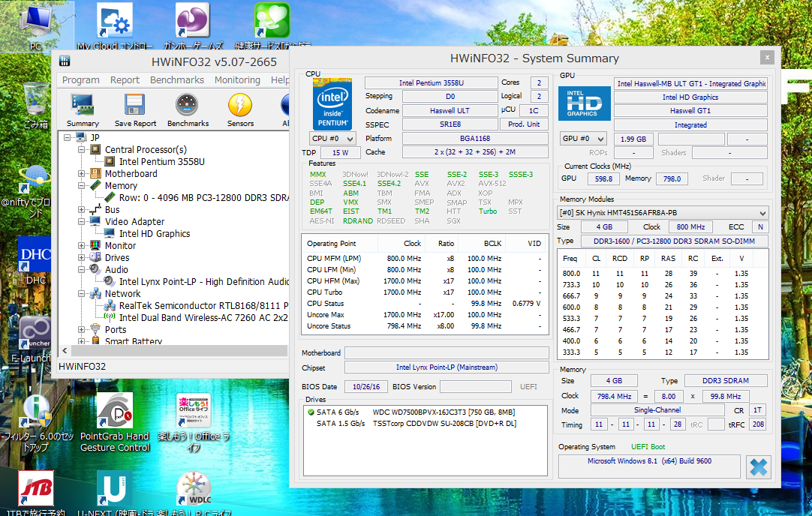This screenshot has height=516, width=812.
Task: Open the i-フィルター 6.0 setup desktop icon
Action: click(36, 422)
